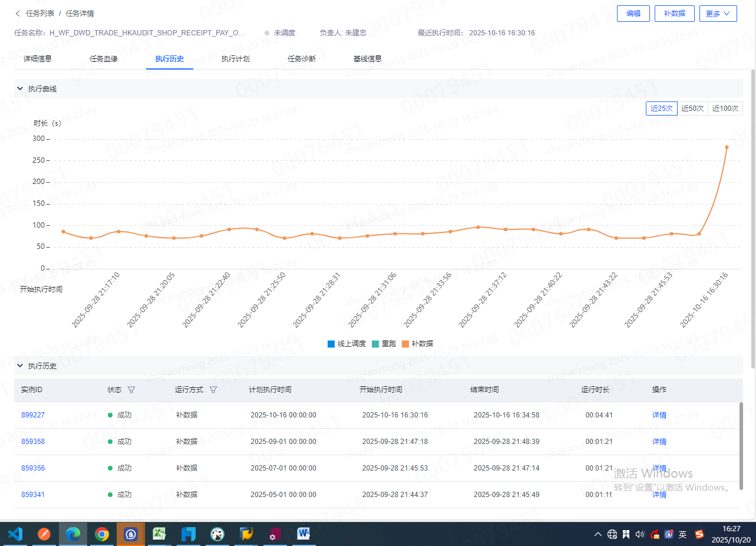
Task: Collapse the 执行曲线 section
Action: point(21,88)
